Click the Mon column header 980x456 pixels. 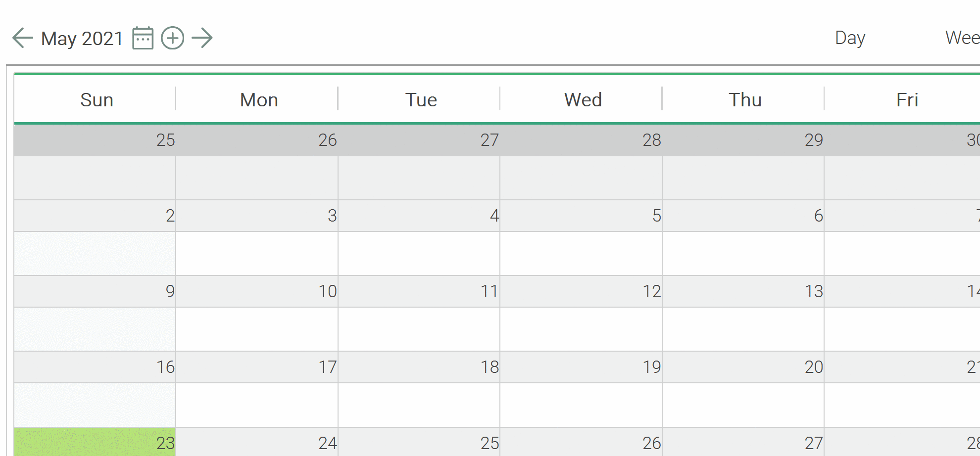[259, 100]
